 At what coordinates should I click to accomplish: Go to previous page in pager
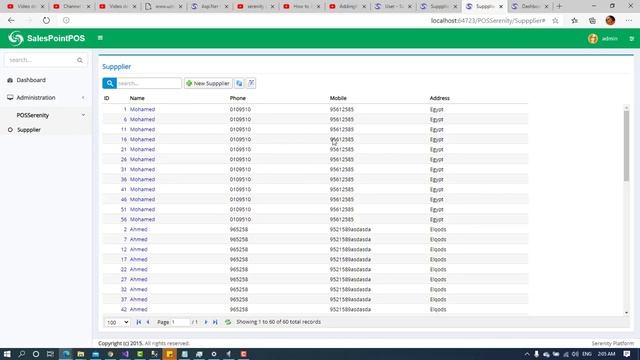click(148, 322)
